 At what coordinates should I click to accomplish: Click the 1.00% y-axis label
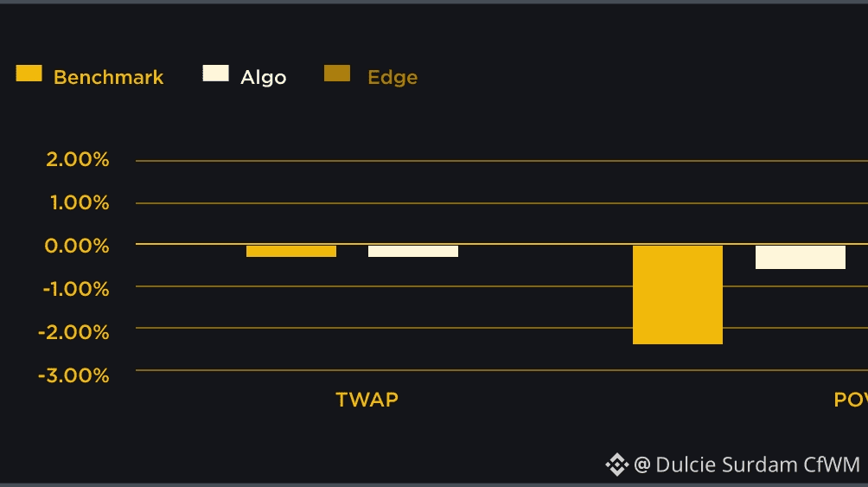click(80, 202)
